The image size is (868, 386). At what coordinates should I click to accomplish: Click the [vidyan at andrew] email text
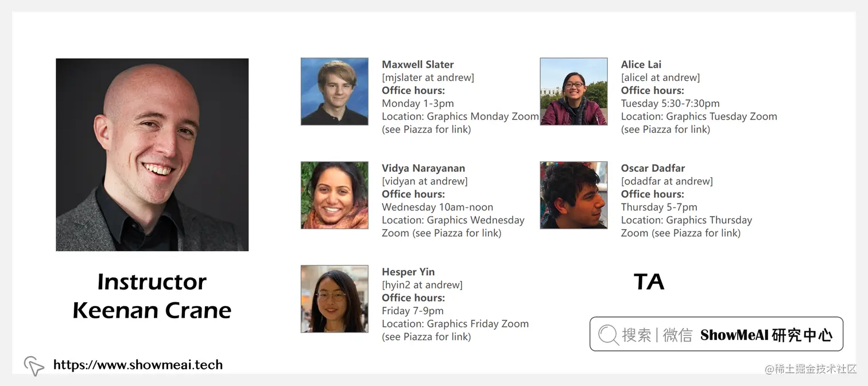pyautogui.click(x=424, y=181)
